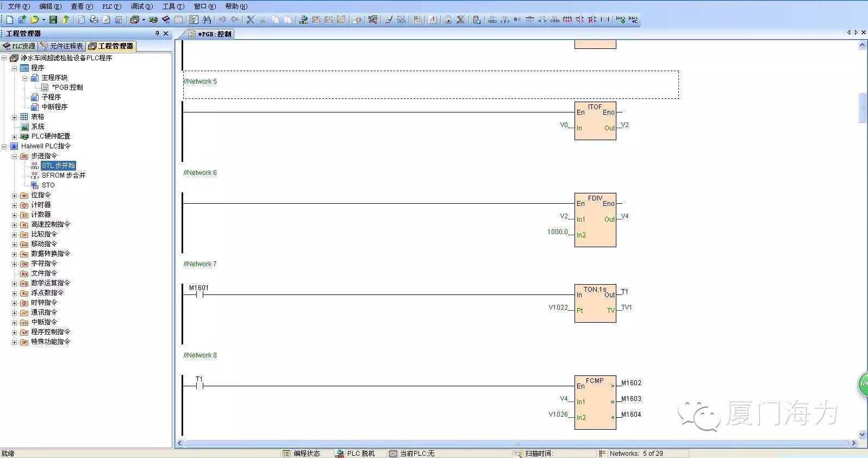The height and width of the screenshot is (458, 868).
Task: Expand the 通讯指令 instruction group
Action: [15, 313]
